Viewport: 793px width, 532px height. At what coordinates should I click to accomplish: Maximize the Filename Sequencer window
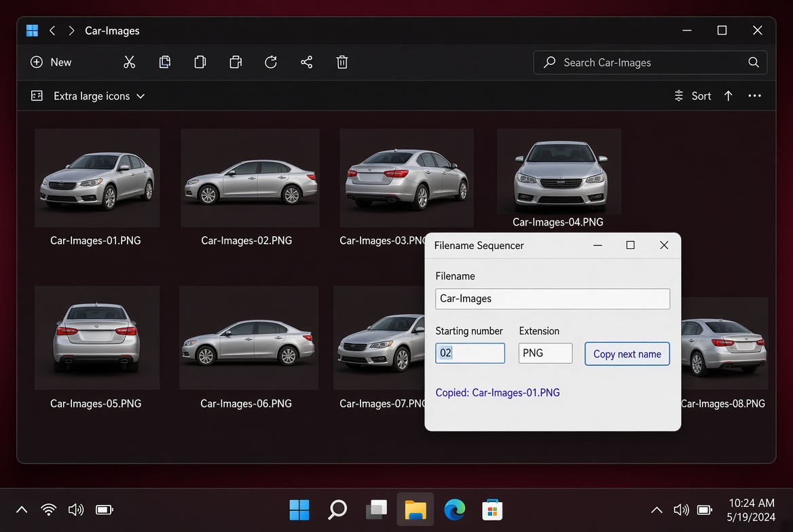coord(630,245)
